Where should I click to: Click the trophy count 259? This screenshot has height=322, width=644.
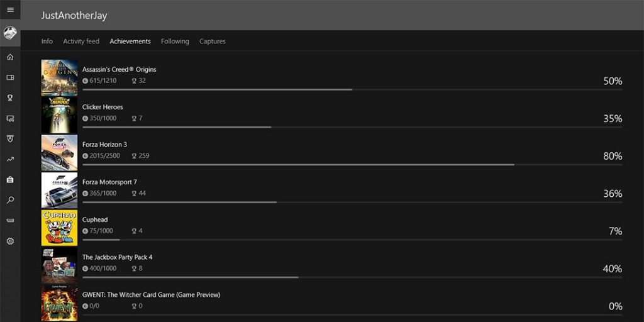(x=144, y=156)
